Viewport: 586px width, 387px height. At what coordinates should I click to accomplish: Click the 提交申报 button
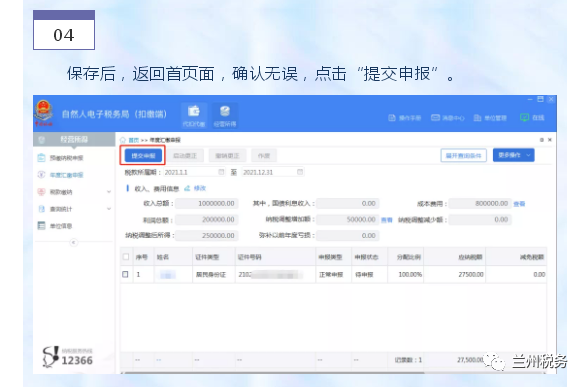(144, 155)
